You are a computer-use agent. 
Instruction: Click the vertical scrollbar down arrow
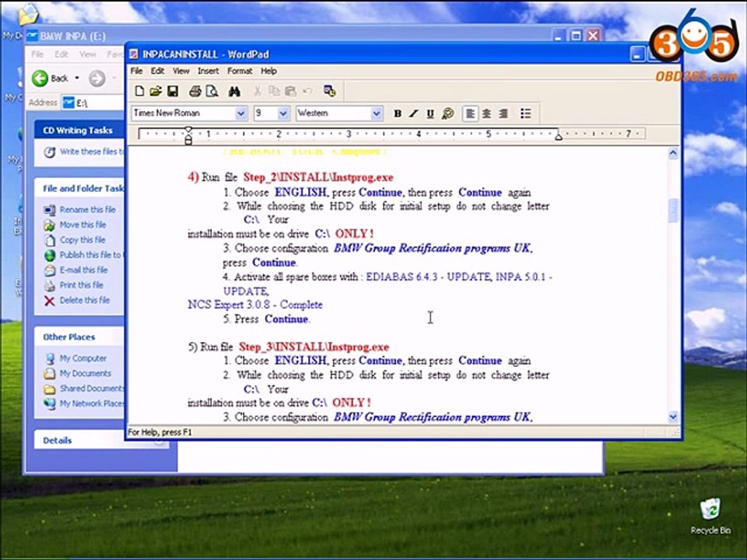(x=673, y=417)
